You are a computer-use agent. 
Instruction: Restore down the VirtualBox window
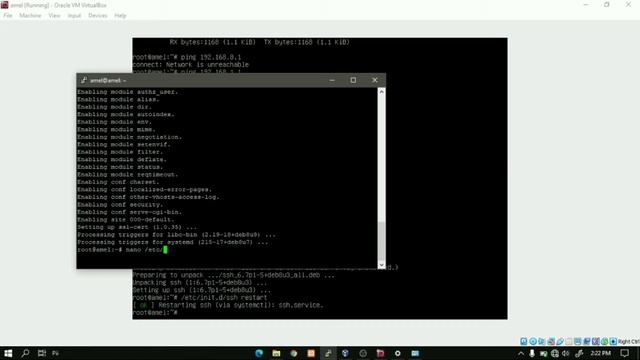click(x=607, y=4)
